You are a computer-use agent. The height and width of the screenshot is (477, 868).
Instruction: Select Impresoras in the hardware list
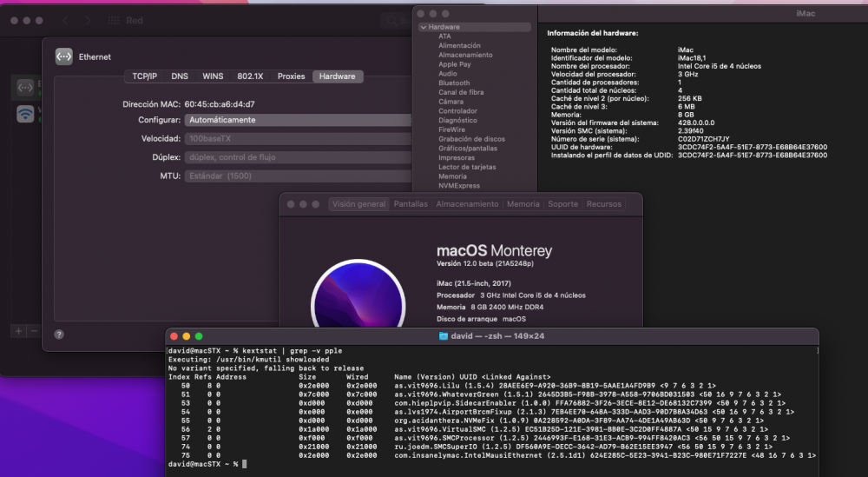pos(457,158)
